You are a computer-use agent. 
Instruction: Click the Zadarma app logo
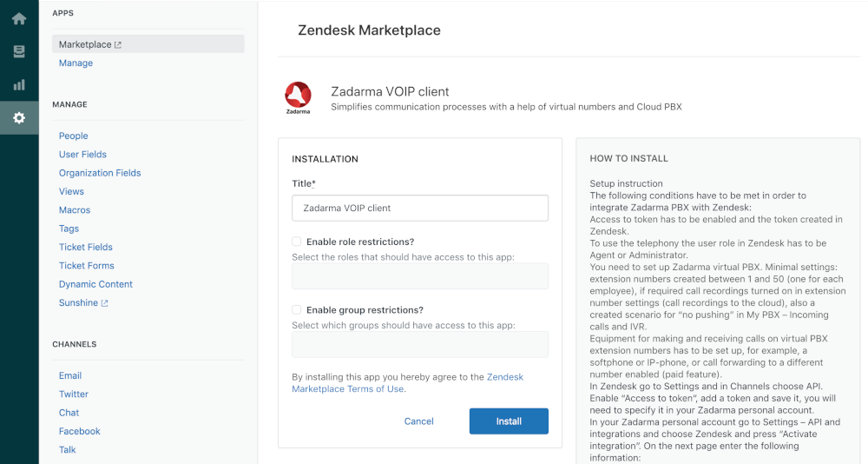tap(298, 98)
